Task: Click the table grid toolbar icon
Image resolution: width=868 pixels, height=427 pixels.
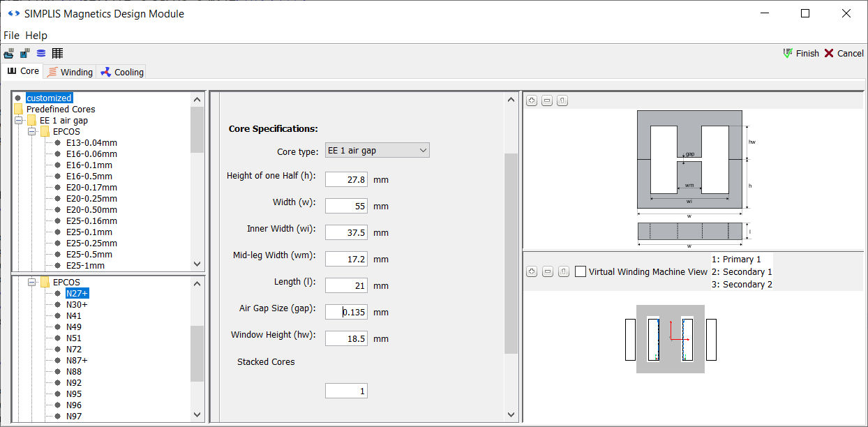Action: (57, 54)
